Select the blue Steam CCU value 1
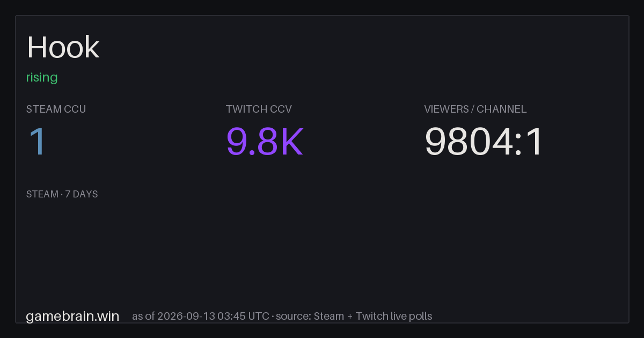This screenshot has width=644, height=338. (38, 142)
